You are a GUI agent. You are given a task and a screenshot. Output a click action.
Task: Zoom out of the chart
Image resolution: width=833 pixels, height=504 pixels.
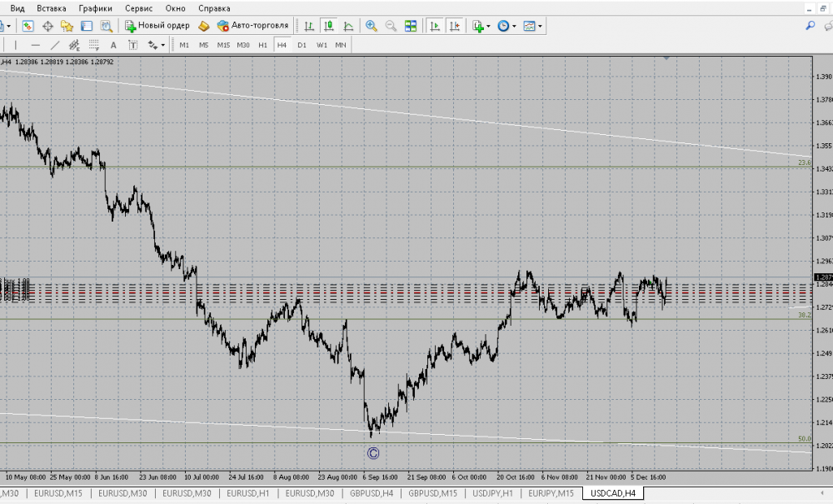coord(391,26)
